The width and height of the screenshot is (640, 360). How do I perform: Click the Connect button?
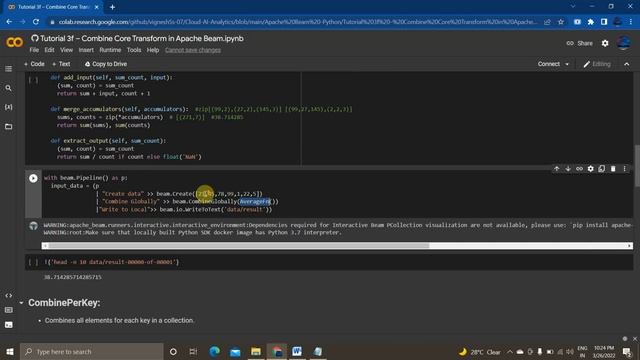[549, 64]
